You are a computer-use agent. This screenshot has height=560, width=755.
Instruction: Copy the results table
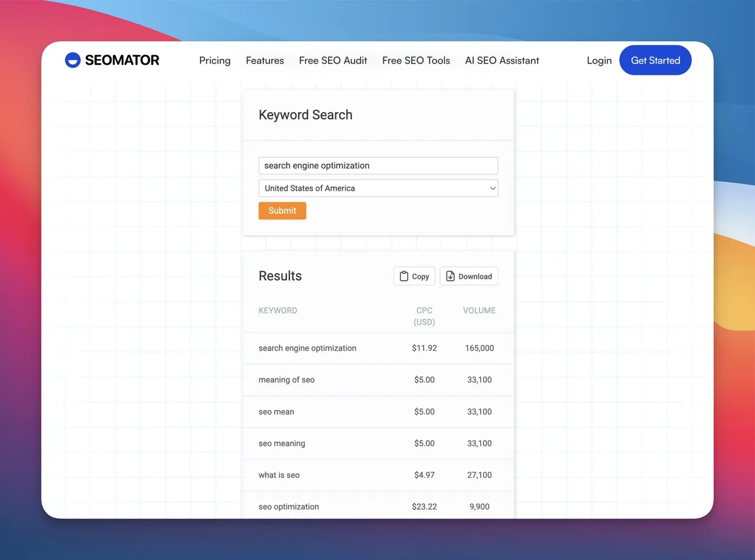pos(414,276)
